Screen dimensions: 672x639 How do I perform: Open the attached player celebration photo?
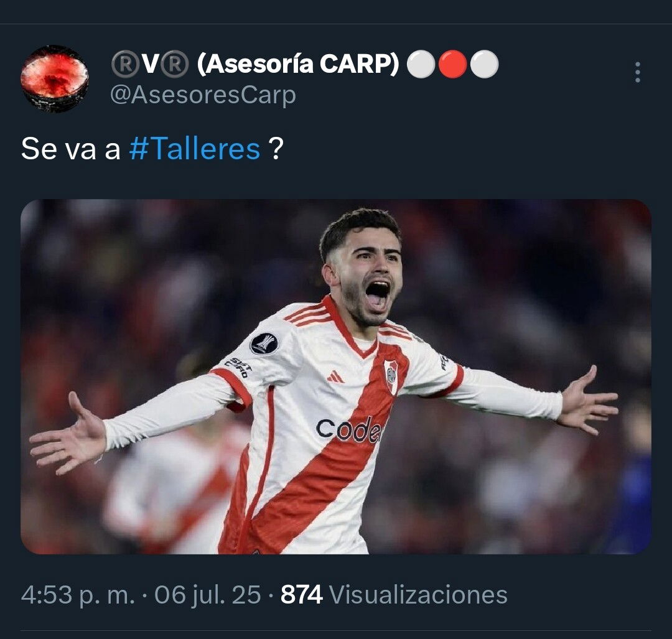pyautogui.click(x=336, y=376)
